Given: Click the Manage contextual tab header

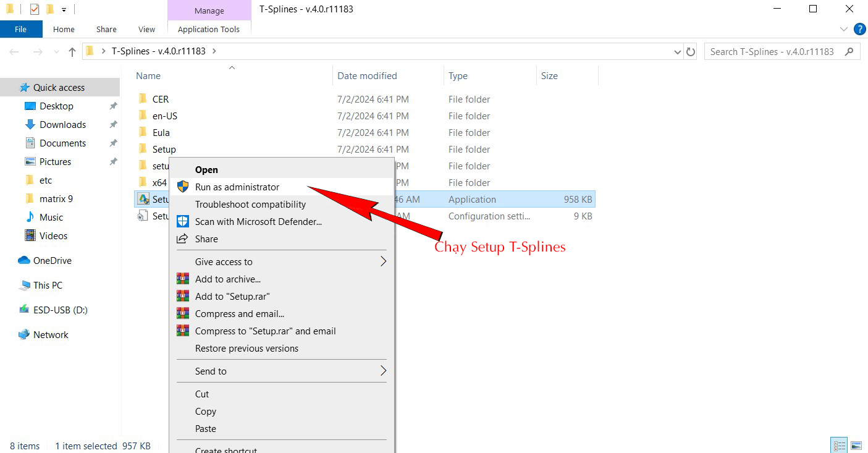Looking at the screenshot, I should pos(209,11).
